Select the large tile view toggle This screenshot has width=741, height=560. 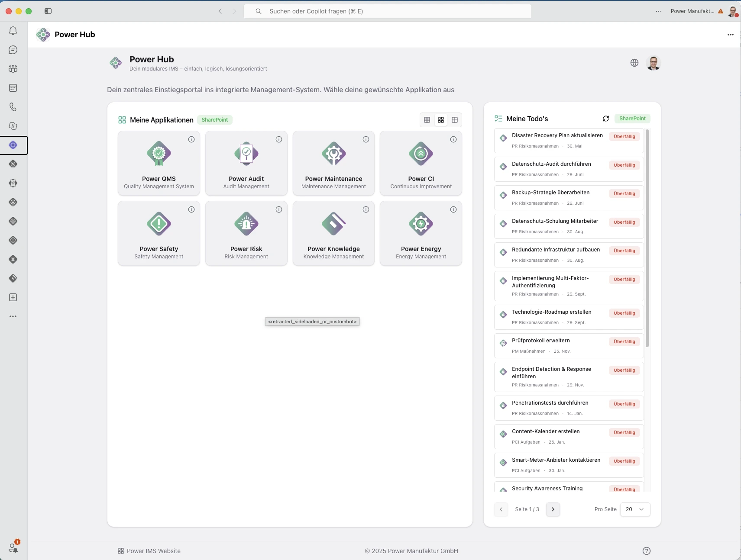coord(455,120)
